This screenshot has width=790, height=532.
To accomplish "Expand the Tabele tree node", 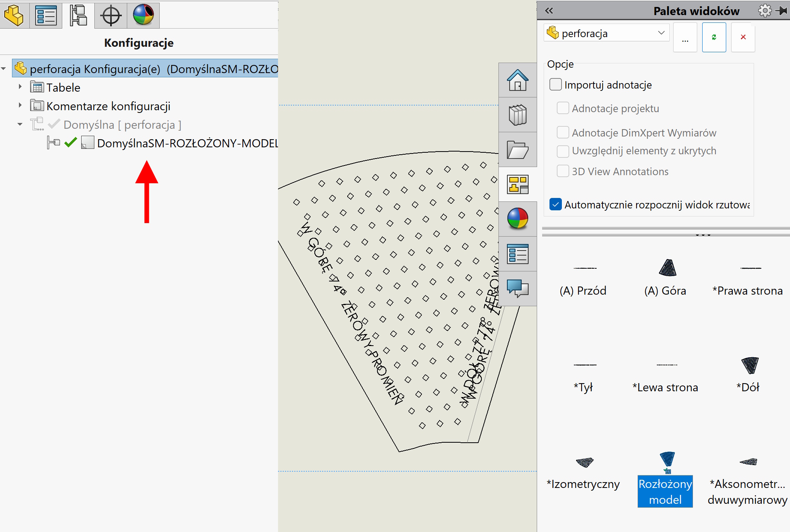I will [x=20, y=87].
